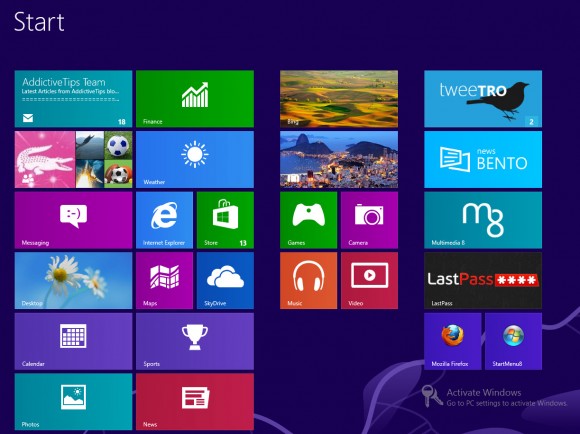Launch Internet Explorer tile
Image resolution: width=580 pixels, height=434 pixels.
pyautogui.click(x=165, y=220)
